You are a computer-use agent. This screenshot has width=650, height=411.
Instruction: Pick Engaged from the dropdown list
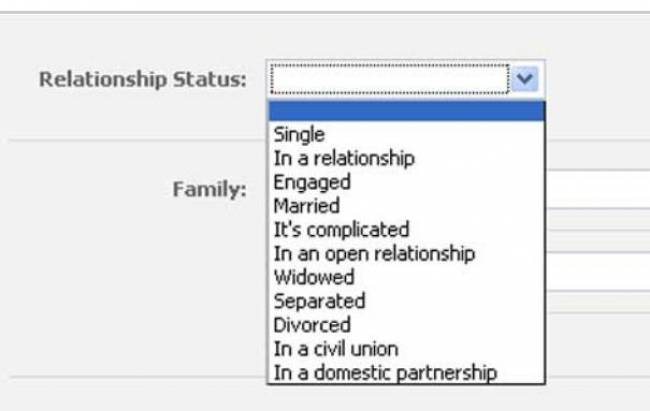pos(312,182)
